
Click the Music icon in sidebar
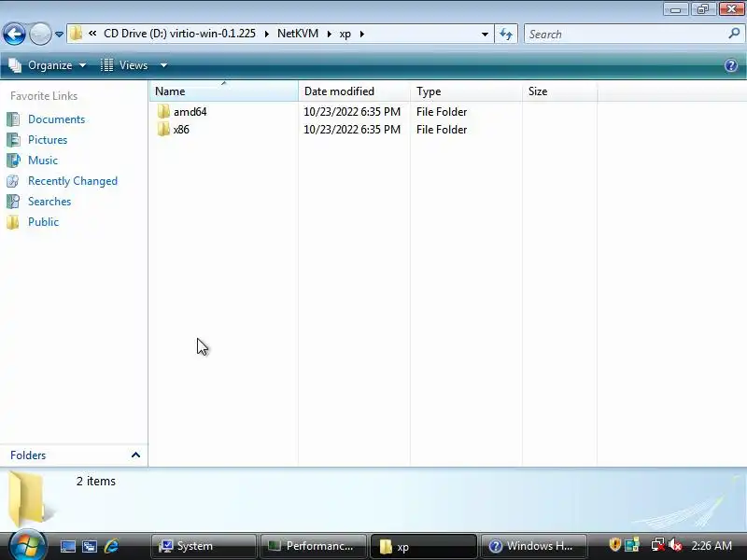[13, 160]
